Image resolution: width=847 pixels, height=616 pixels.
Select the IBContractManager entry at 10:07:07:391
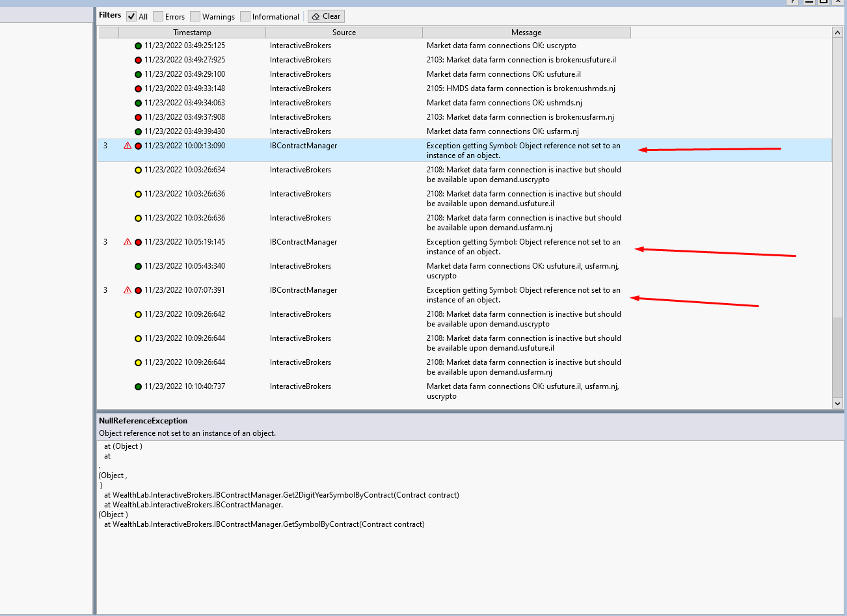pyautogui.click(x=303, y=291)
